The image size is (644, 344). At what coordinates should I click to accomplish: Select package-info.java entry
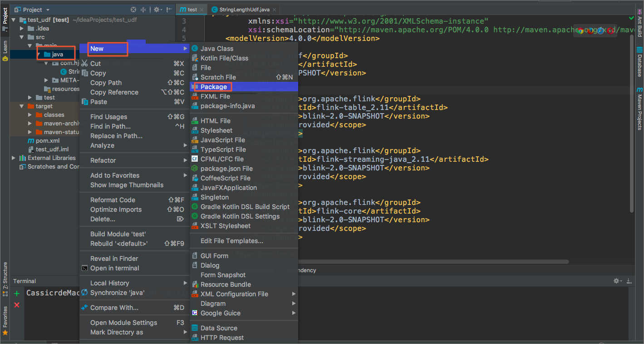(243, 106)
